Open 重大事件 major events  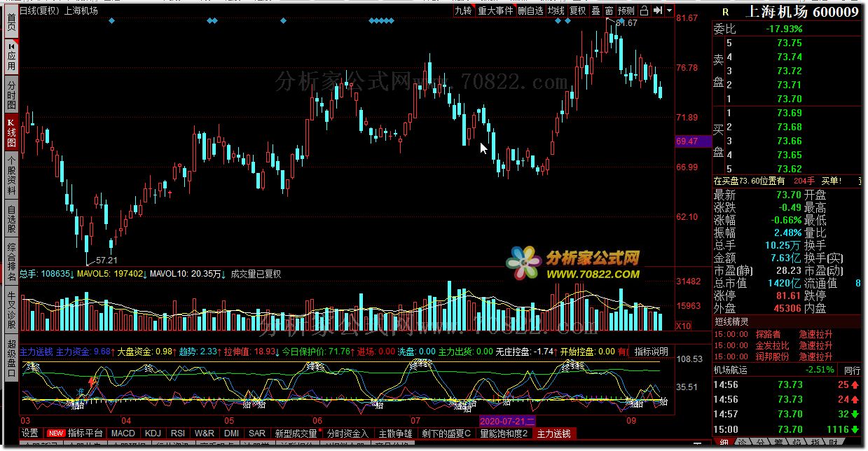(496, 11)
